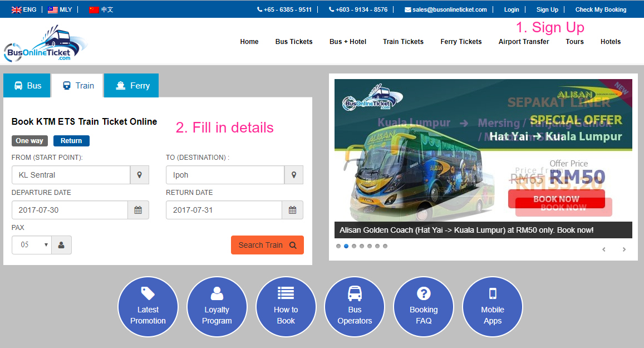Click the location picker beside Ipoh
Viewport: 644px width, 348px height.
tap(293, 174)
